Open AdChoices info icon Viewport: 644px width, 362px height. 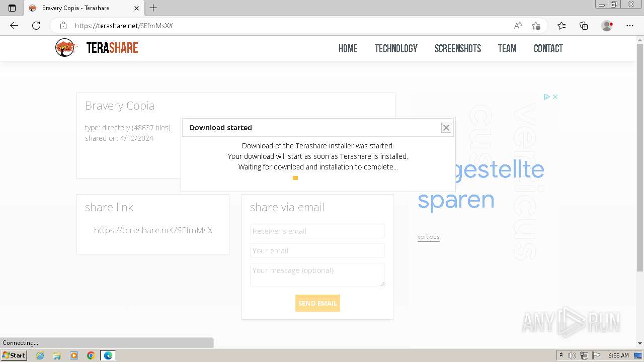pyautogui.click(x=546, y=97)
